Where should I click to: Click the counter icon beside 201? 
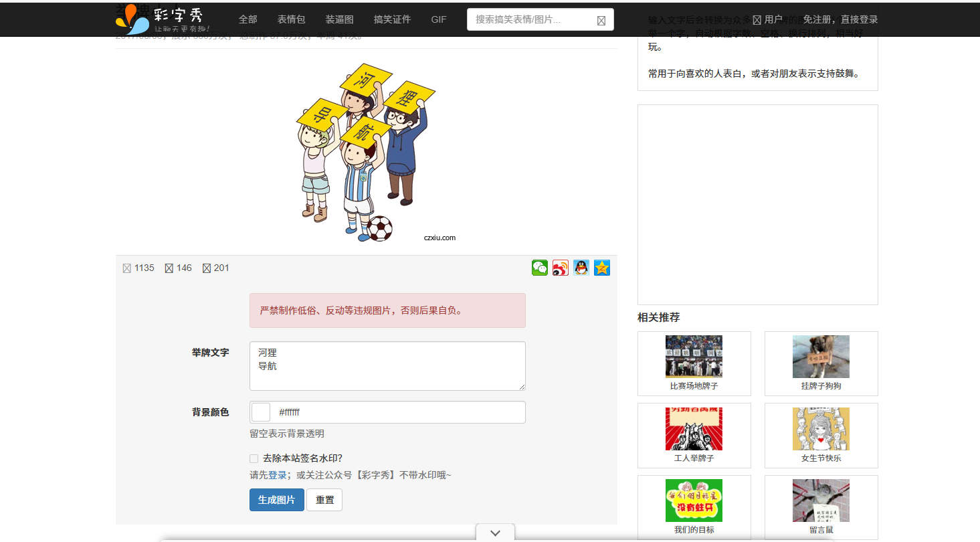point(205,267)
